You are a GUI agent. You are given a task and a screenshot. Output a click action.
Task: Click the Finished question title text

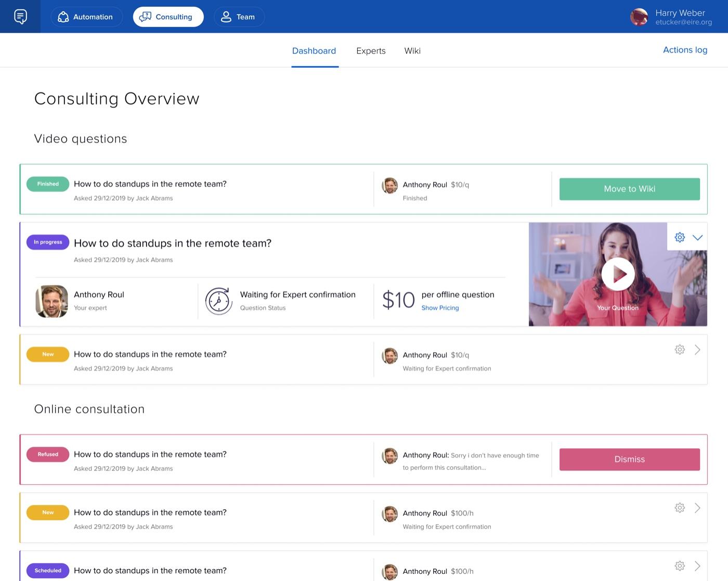(150, 184)
